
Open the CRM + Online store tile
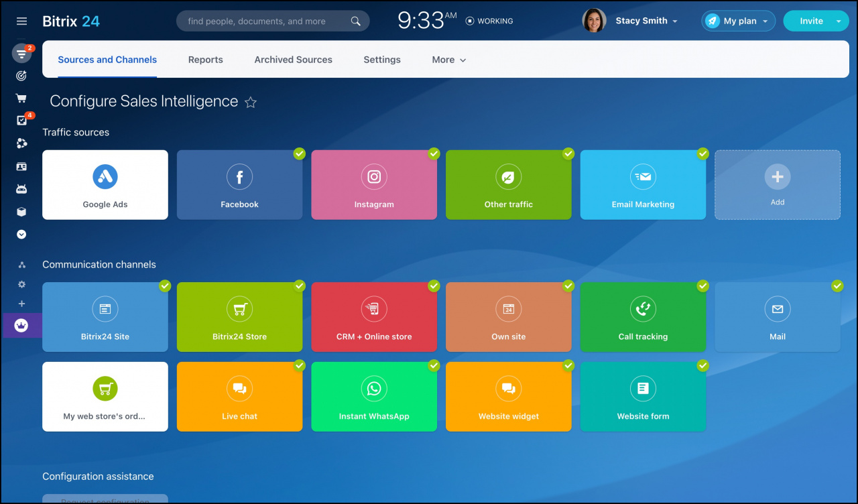pos(374,317)
